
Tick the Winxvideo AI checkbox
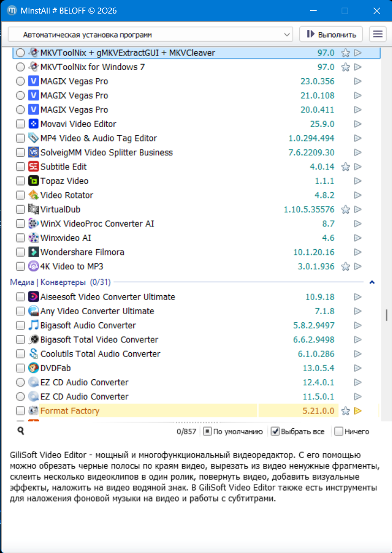21,238
